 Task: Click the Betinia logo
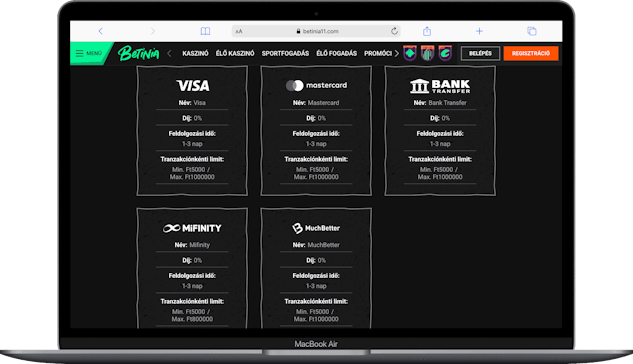[x=138, y=53]
